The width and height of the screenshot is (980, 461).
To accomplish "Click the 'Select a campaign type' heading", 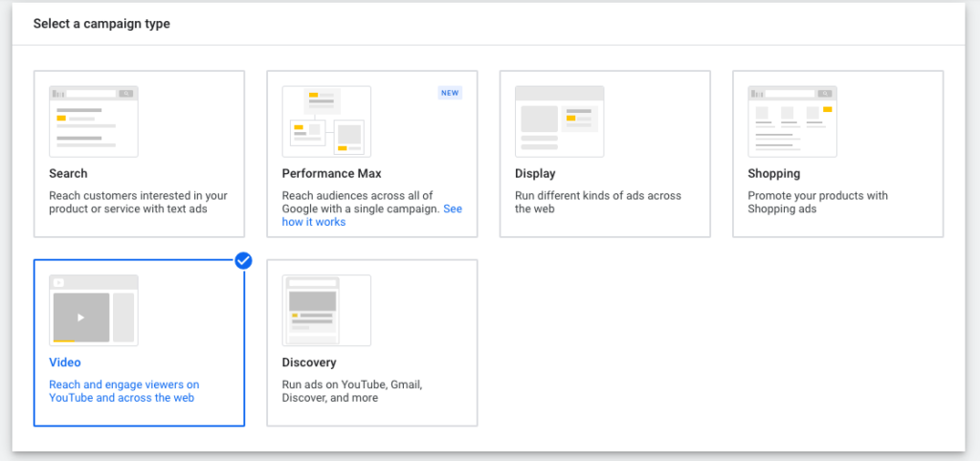I will [101, 24].
